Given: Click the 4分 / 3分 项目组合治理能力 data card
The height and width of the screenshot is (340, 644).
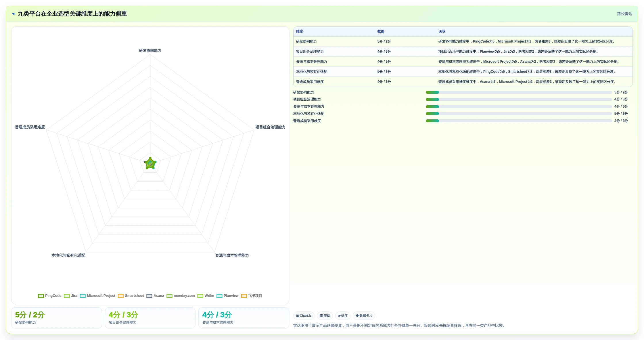Looking at the screenshot, I should (x=150, y=318).
